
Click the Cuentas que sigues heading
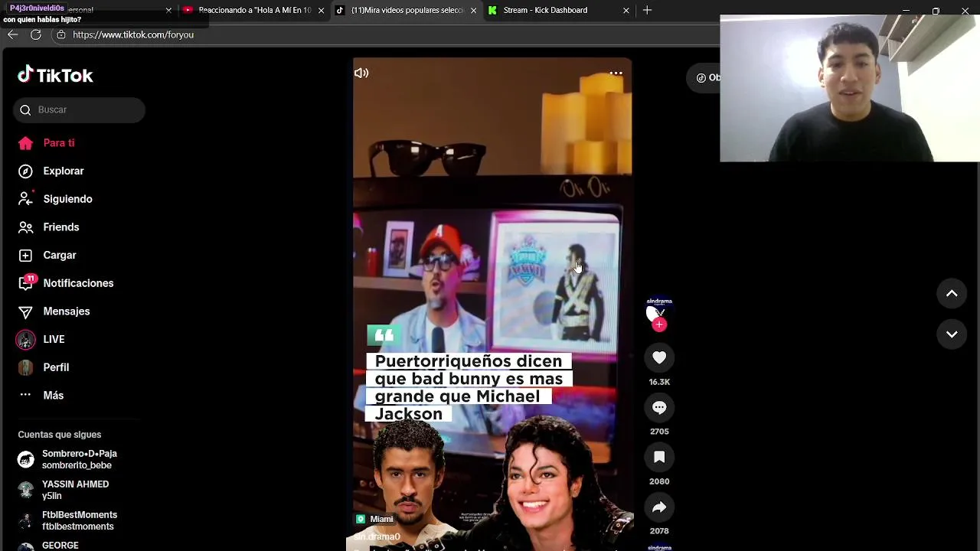coord(60,435)
